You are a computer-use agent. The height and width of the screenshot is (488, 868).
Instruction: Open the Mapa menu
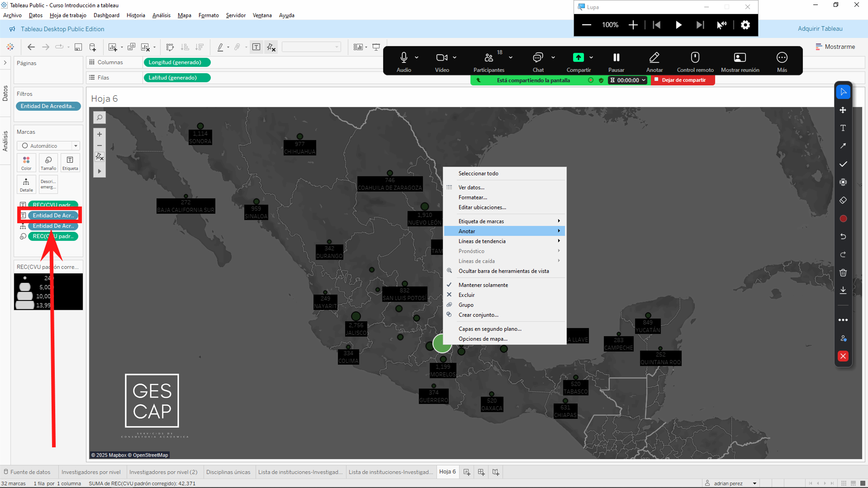point(184,15)
